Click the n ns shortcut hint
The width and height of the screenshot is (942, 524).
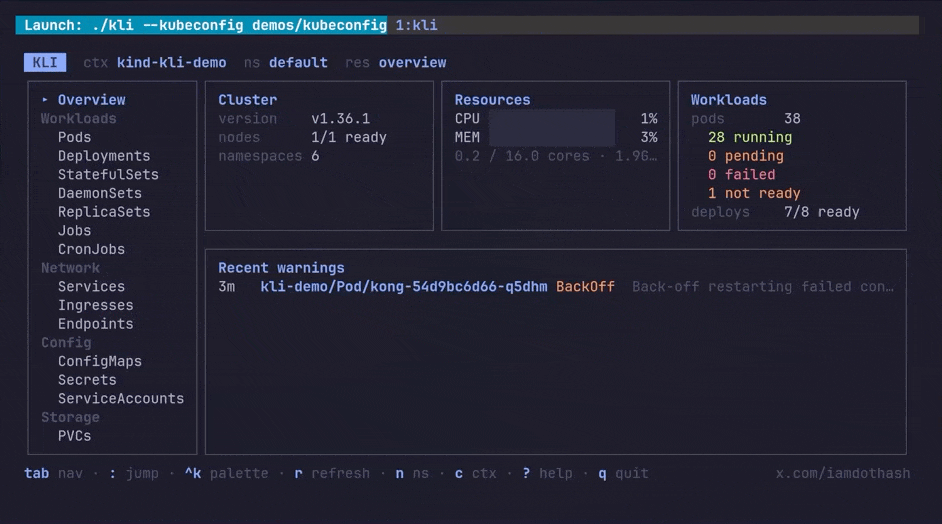tap(412, 473)
